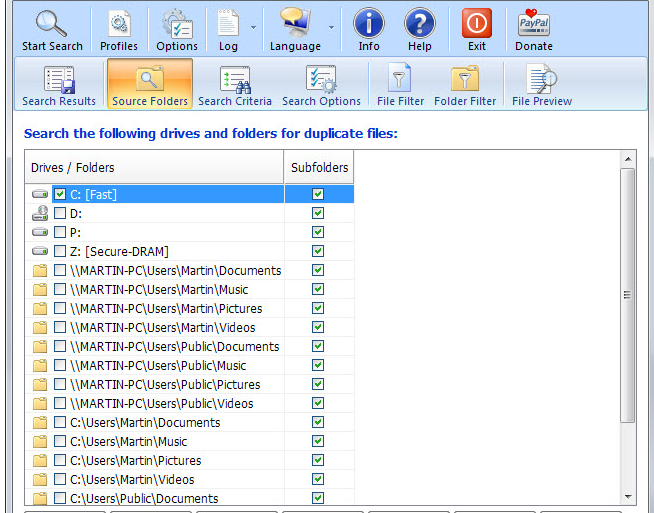This screenshot has width=654, height=513.
Task: Click the Start Search magnifier icon
Action: [x=51, y=23]
